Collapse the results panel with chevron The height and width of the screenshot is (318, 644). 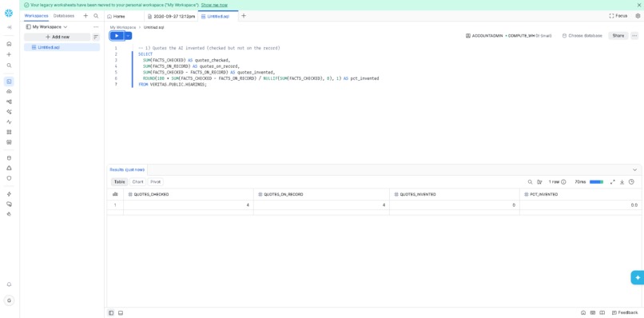coord(634,169)
